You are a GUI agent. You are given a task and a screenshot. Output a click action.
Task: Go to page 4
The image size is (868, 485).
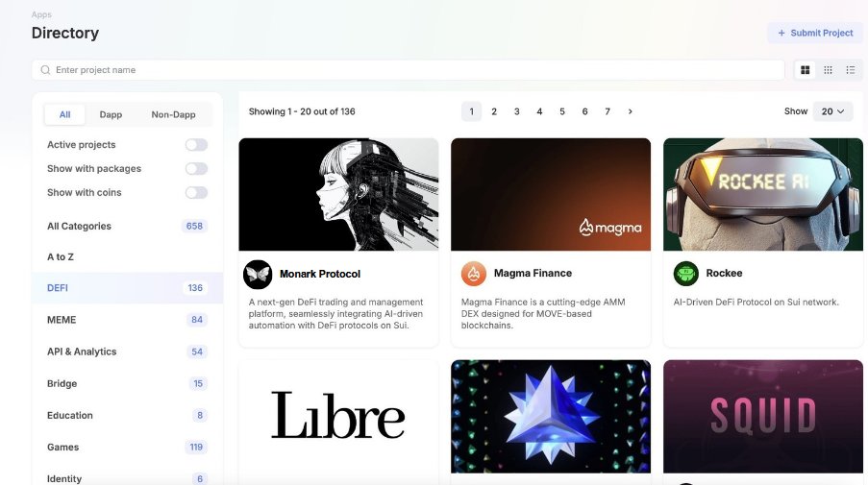[539, 111]
